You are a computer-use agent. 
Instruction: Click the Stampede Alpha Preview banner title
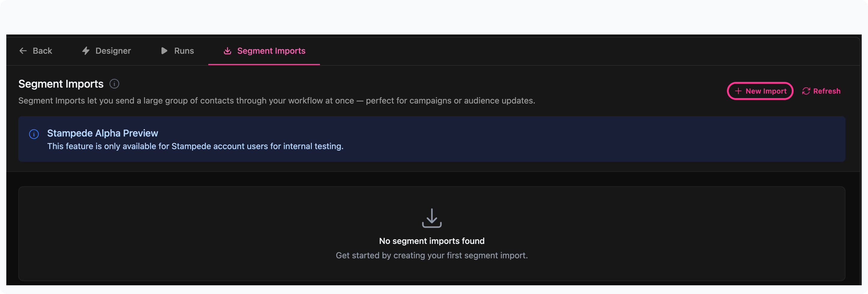[x=102, y=133]
